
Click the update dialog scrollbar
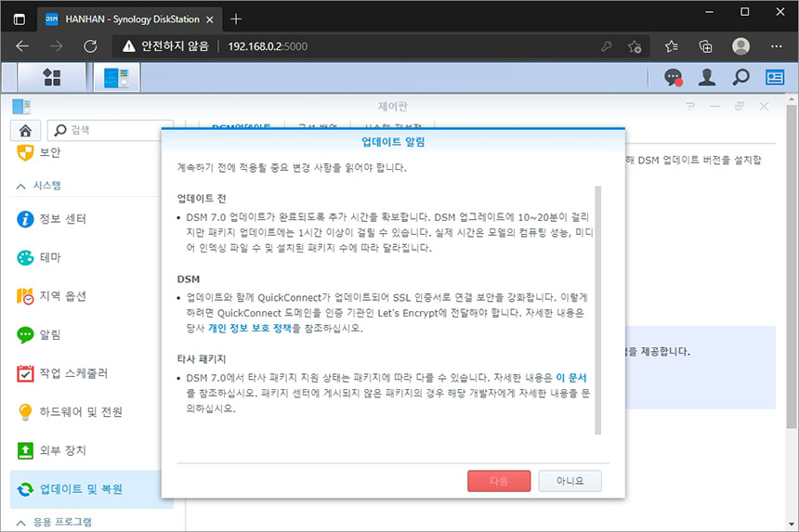pyautogui.click(x=597, y=310)
